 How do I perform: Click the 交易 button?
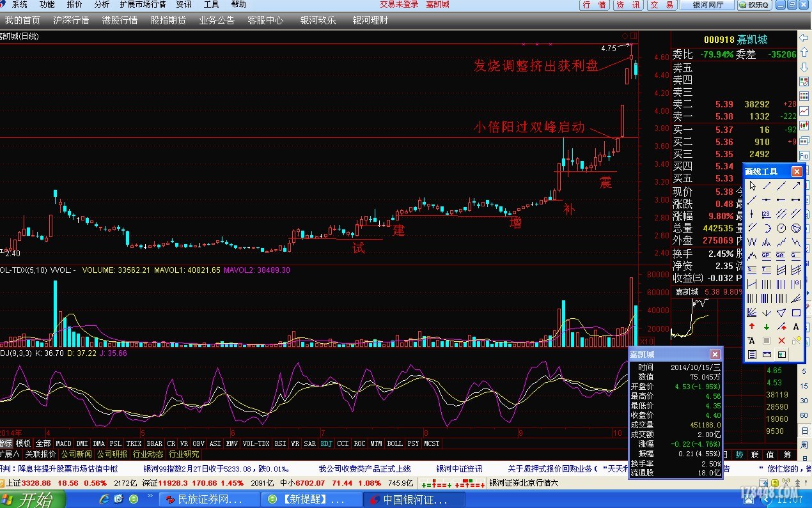point(662,5)
